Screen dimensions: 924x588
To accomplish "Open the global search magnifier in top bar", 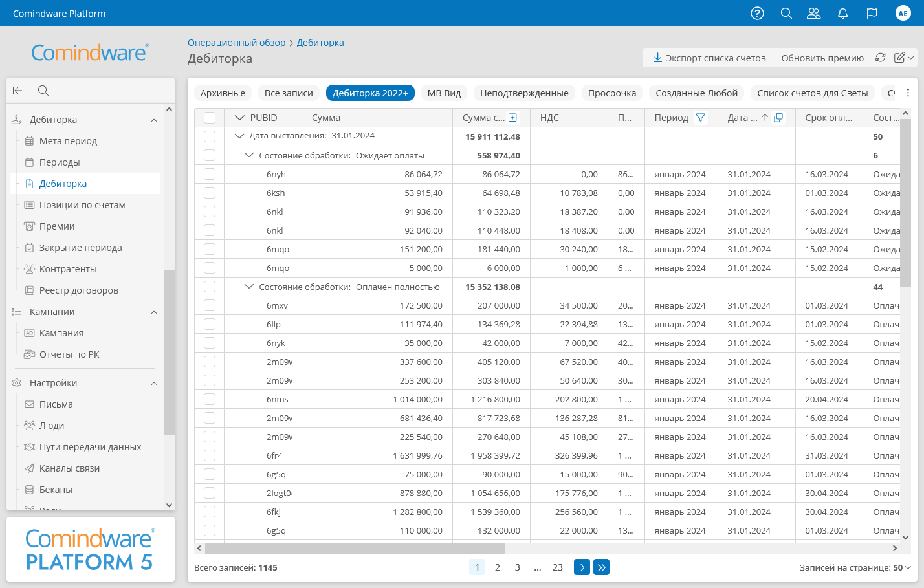I will pos(786,13).
